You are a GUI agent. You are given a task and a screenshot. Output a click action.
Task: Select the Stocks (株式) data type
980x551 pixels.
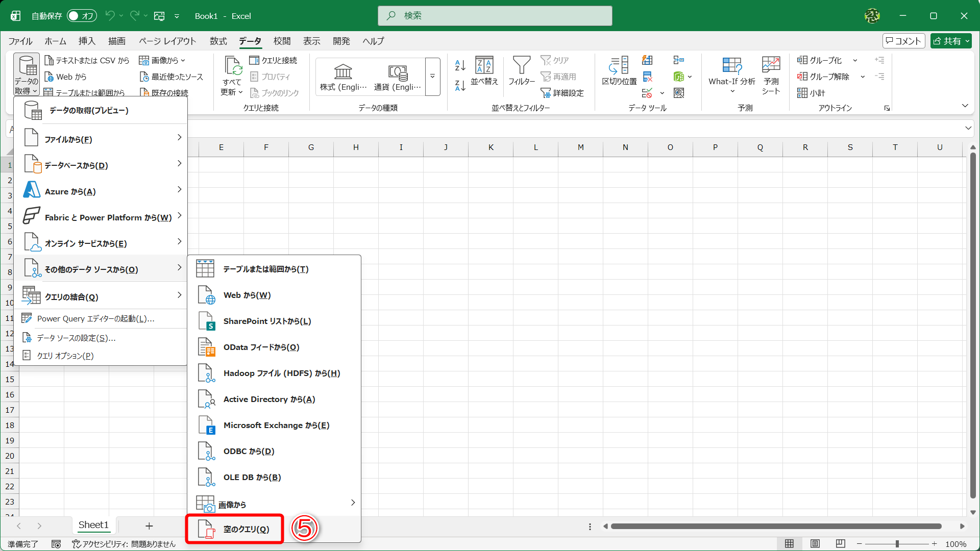tap(343, 77)
